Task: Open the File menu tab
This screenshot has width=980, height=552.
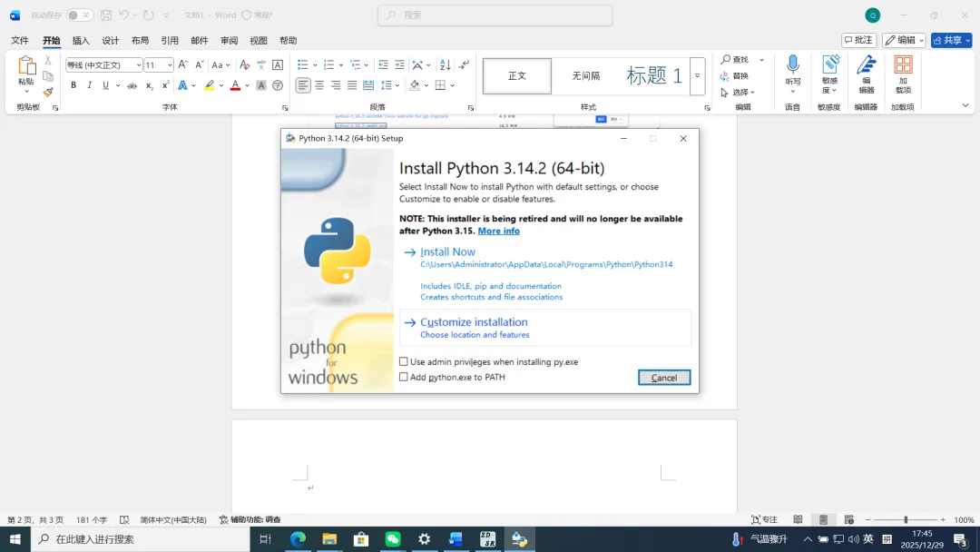Action: 19,40
